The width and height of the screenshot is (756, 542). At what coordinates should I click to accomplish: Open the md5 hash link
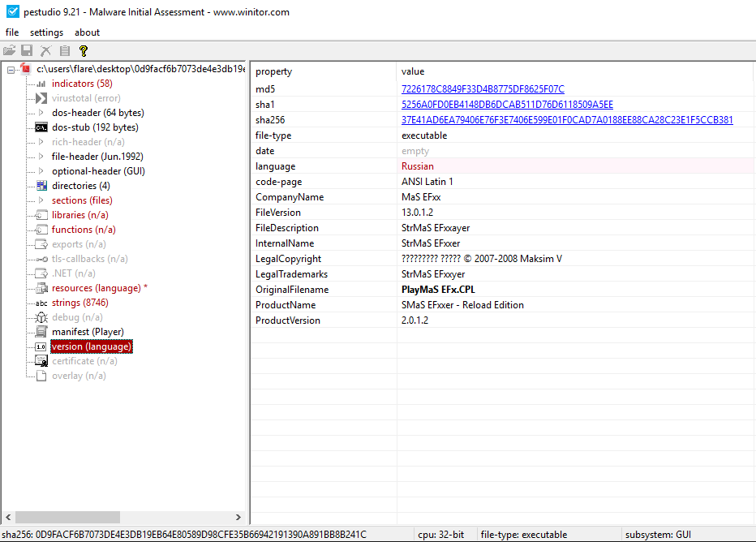pos(483,88)
